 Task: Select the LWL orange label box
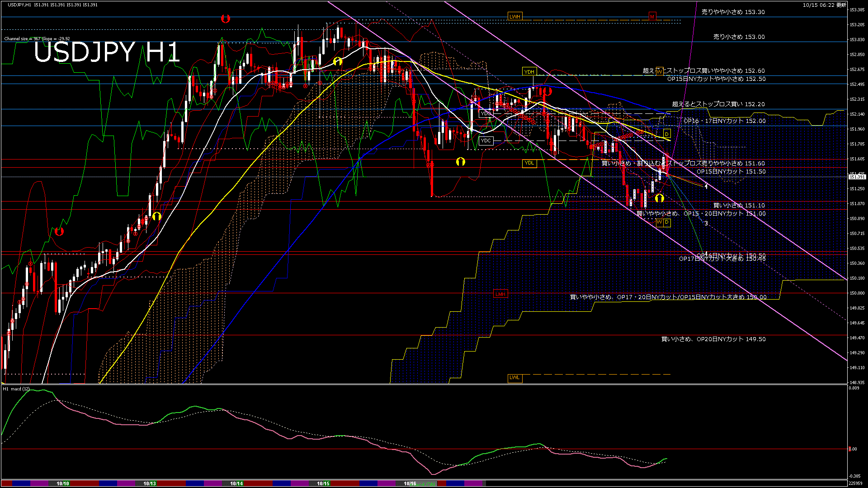pos(514,378)
